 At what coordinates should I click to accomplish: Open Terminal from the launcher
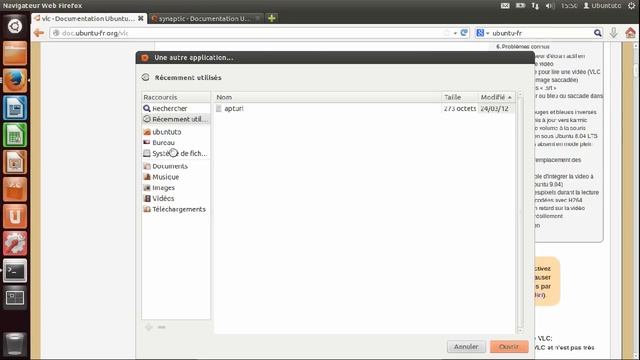[15, 271]
